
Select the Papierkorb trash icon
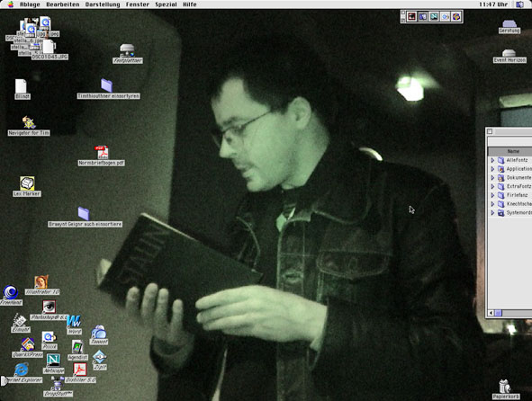pyautogui.click(x=505, y=387)
